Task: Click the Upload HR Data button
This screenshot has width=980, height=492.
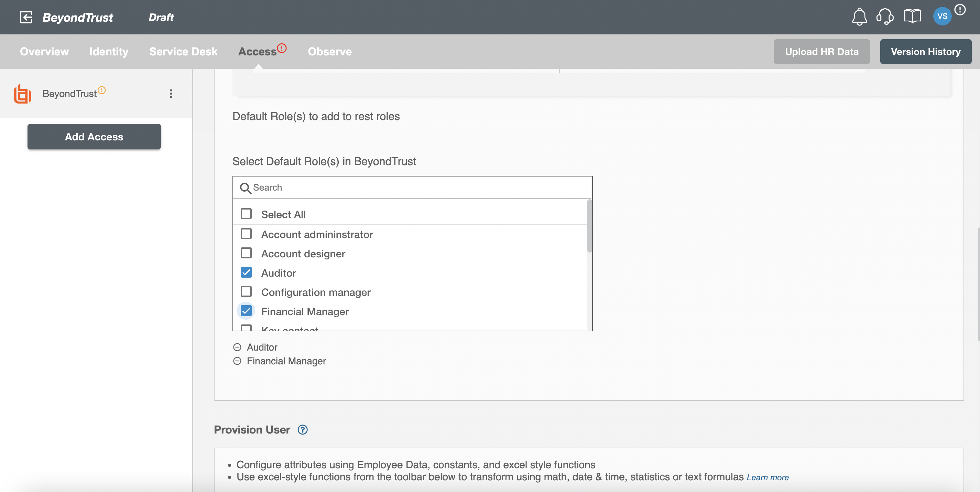Action: pos(821,51)
